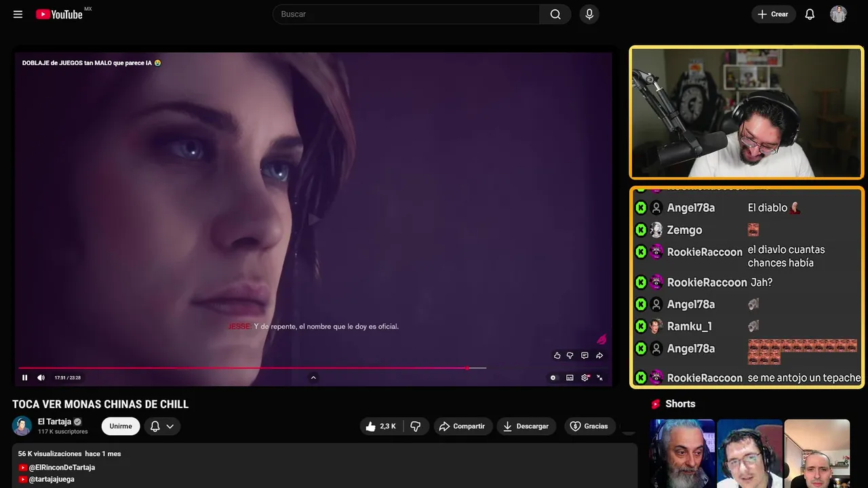The width and height of the screenshot is (868, 488).
Task: Open the @ElRinconDeTartaja channel link
Action: [62, 468]
